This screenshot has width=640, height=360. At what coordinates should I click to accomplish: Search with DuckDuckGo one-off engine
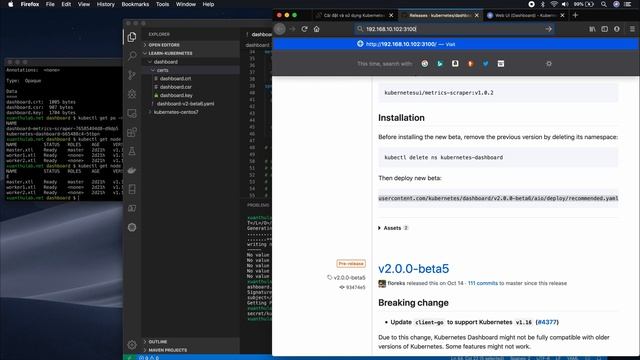pos(471,64)
